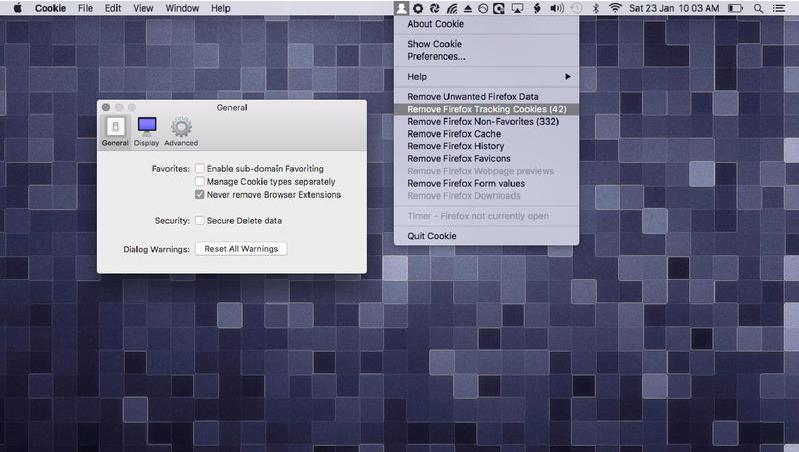Check Manage Cookie types separately

click(x=200, y=182)
